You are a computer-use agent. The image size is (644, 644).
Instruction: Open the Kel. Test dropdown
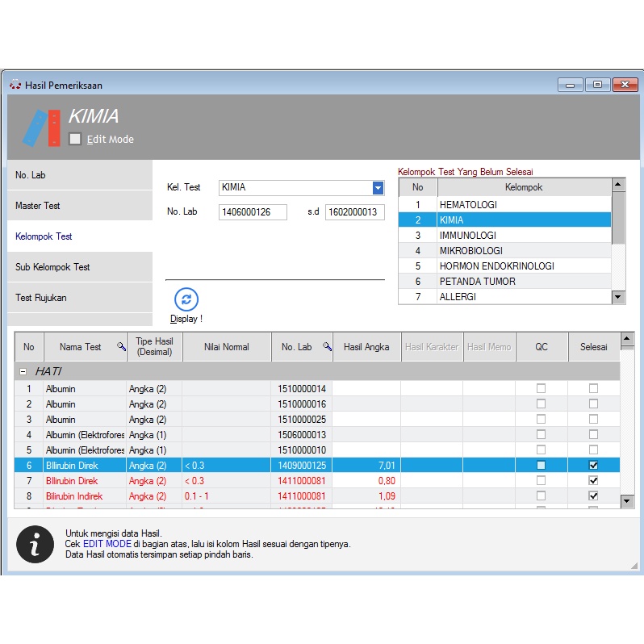[378, 188]
